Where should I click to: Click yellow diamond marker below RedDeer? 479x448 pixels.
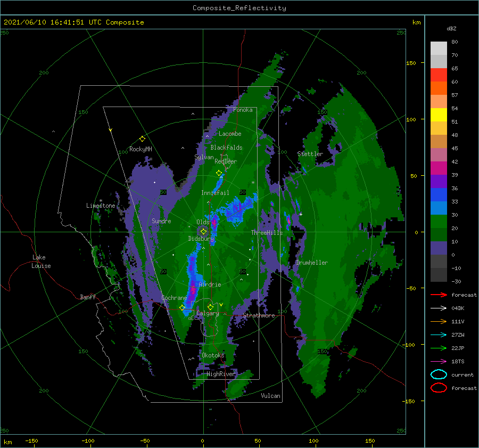[219, 173]
